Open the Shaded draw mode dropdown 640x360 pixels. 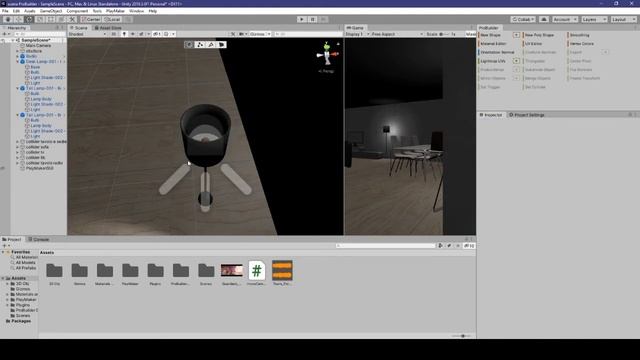tap(88, 34)
